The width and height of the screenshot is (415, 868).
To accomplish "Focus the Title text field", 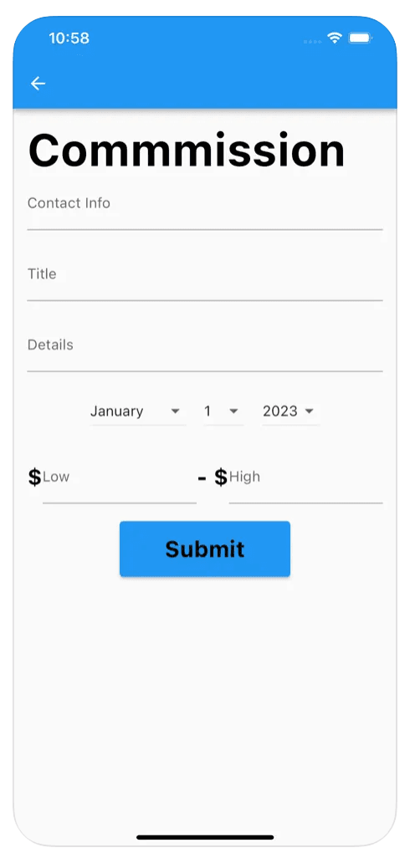I will coord(205,281).
